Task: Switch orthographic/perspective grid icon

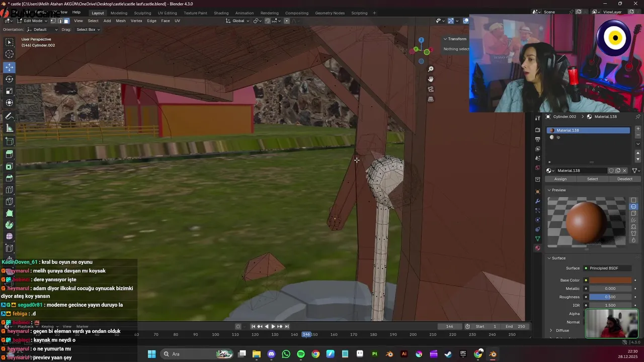Action: [431, 99]
